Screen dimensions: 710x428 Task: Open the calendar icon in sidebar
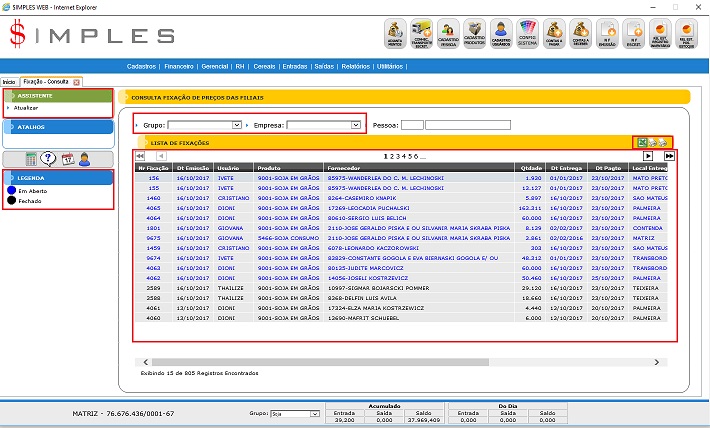point(67,159)
